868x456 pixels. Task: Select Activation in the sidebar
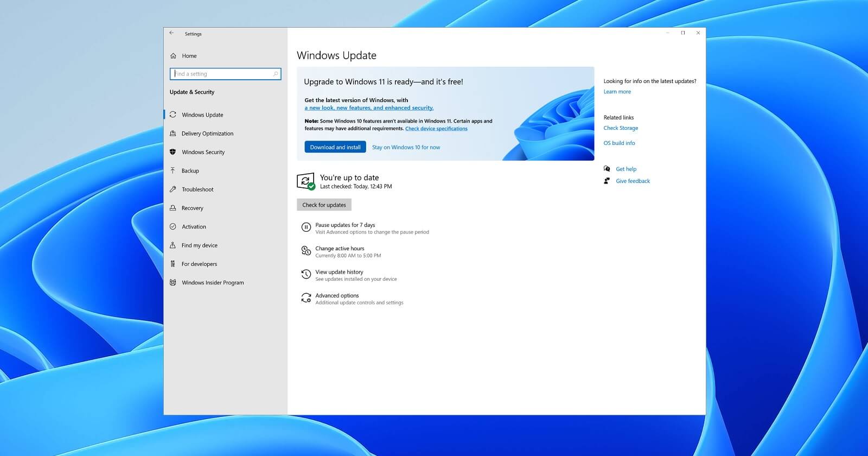coord(194,227)
